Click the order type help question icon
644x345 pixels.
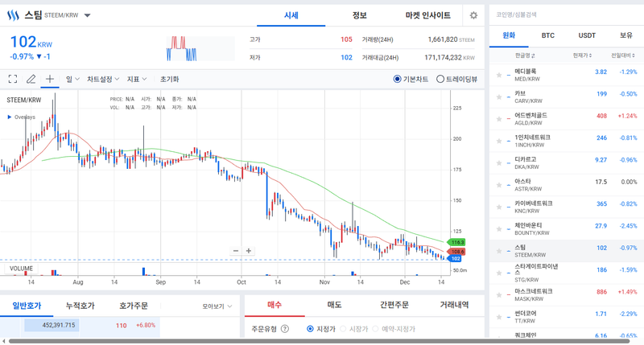285,328
